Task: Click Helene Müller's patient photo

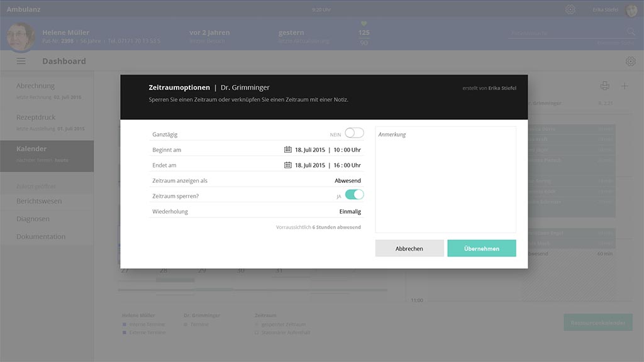Action: point(20,36)
